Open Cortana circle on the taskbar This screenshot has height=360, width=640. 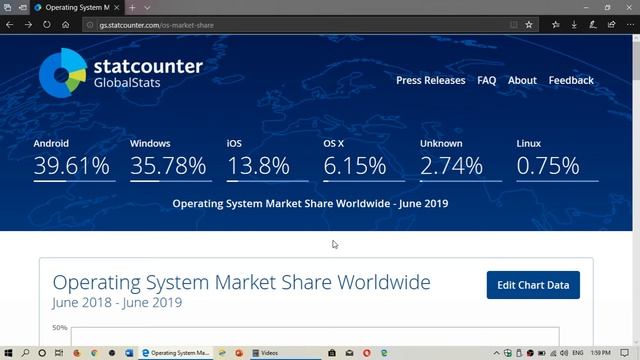(x=42, y=353)
